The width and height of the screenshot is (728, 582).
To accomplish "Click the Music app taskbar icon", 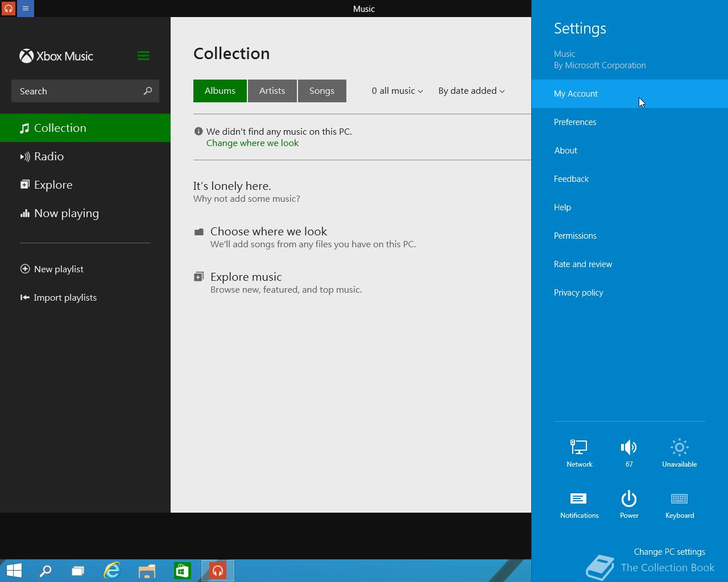I will click(x=218, y=571).
